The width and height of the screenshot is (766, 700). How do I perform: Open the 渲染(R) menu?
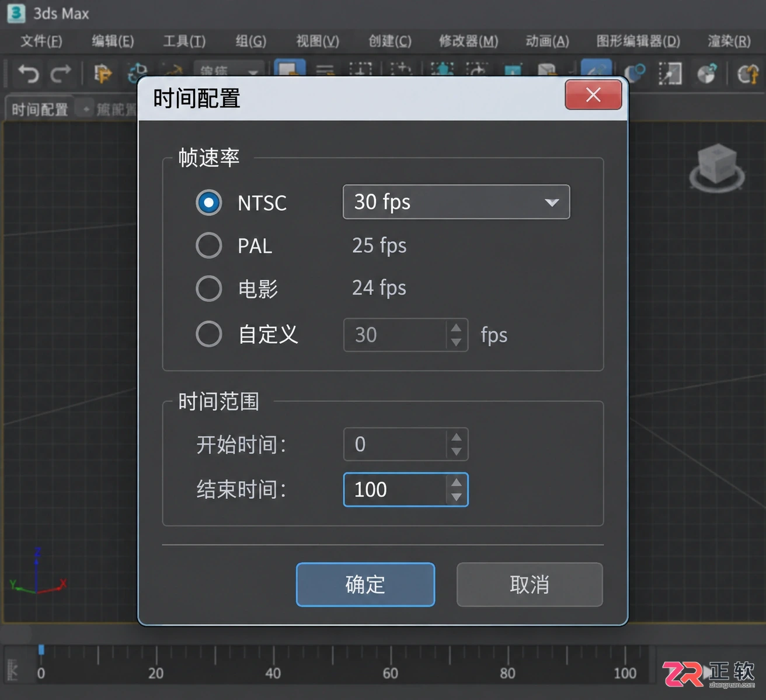[729, 41]
